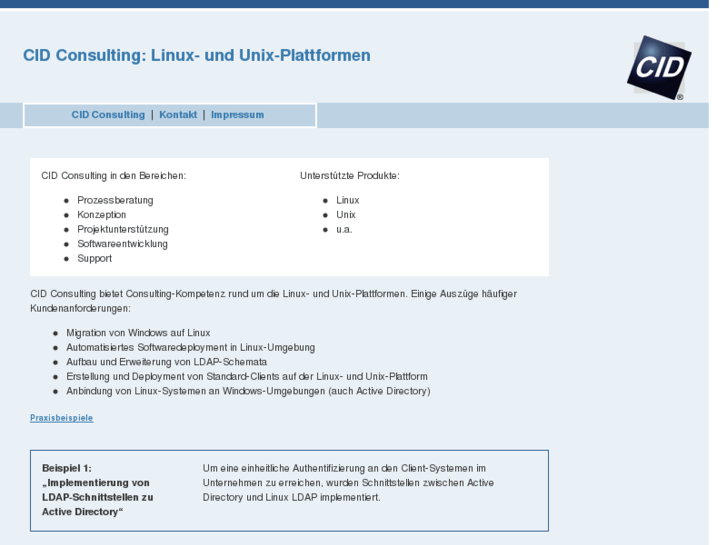Click 'CID Consulting in den Bereichen:' label
Viewport: 727px width, 545px height.
click(114, 176)
